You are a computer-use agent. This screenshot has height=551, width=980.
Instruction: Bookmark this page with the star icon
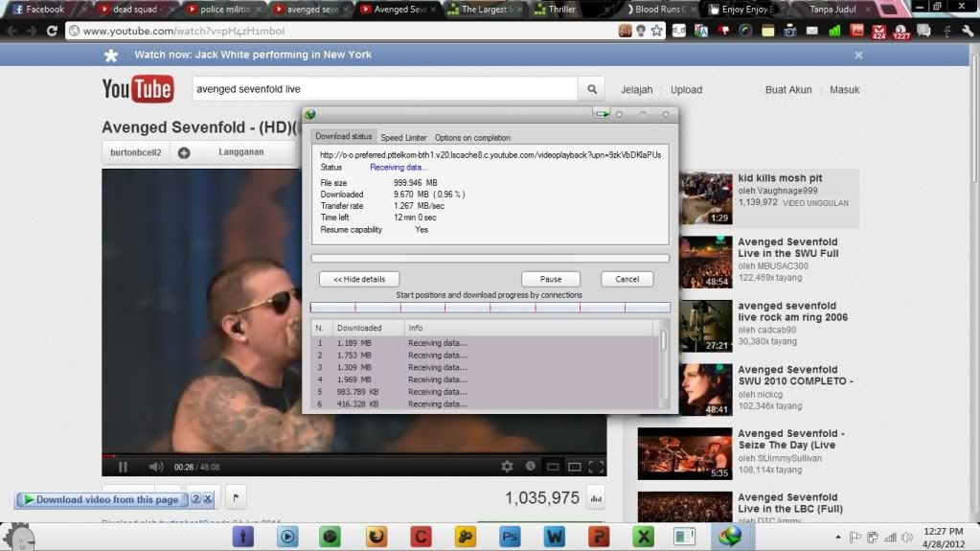pos(657,31)
